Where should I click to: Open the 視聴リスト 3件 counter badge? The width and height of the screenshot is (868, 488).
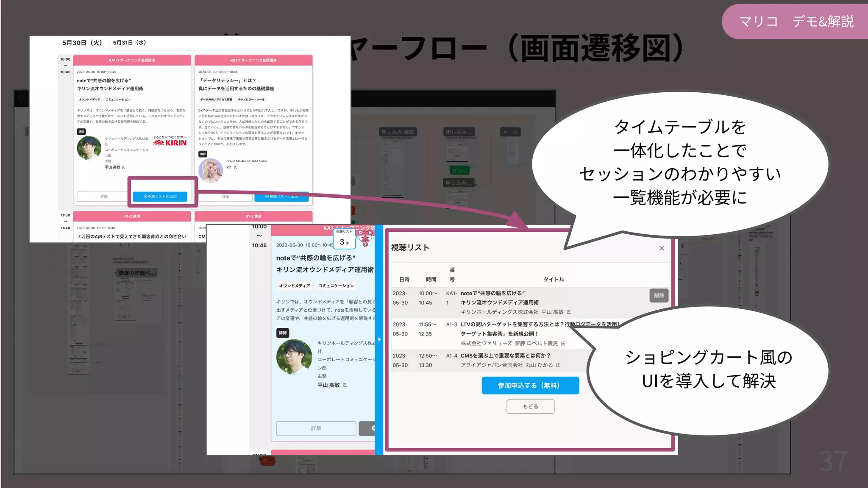point(344,239)
